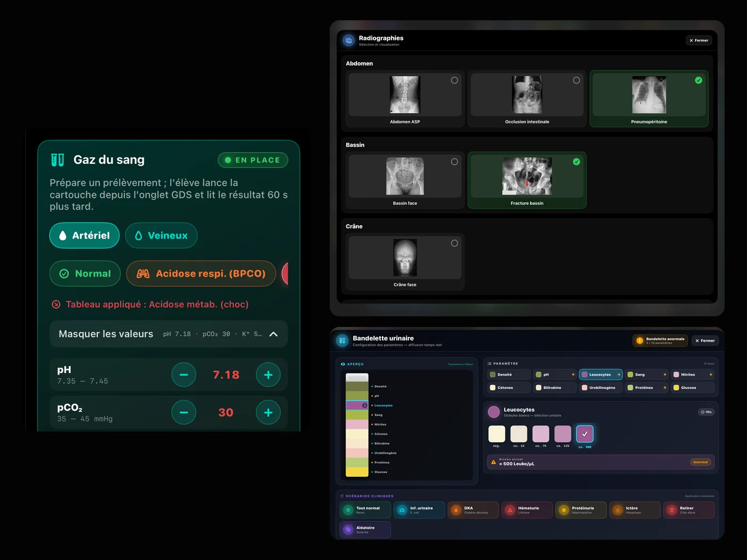The height and width of the screenshot is (560, 747).
Task: Select the Bassin face radio button
Action: [x=455, y=162]
